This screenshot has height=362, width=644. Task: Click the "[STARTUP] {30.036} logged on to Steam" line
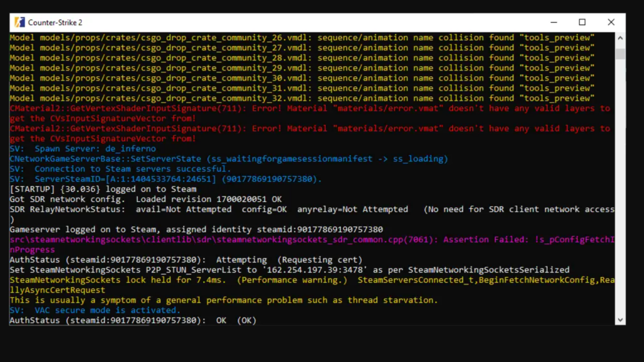[x=103, y=189]
